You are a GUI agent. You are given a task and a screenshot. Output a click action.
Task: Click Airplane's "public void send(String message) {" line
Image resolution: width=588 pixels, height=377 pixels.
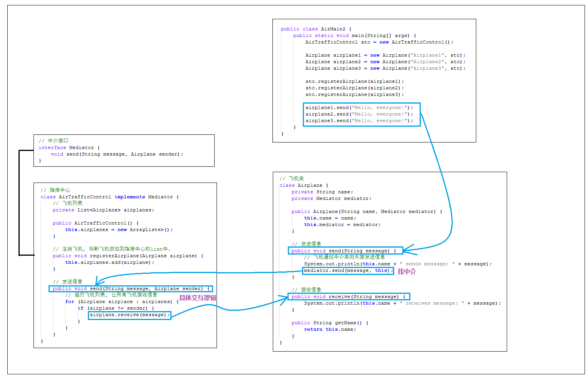(x=344, y=251)
